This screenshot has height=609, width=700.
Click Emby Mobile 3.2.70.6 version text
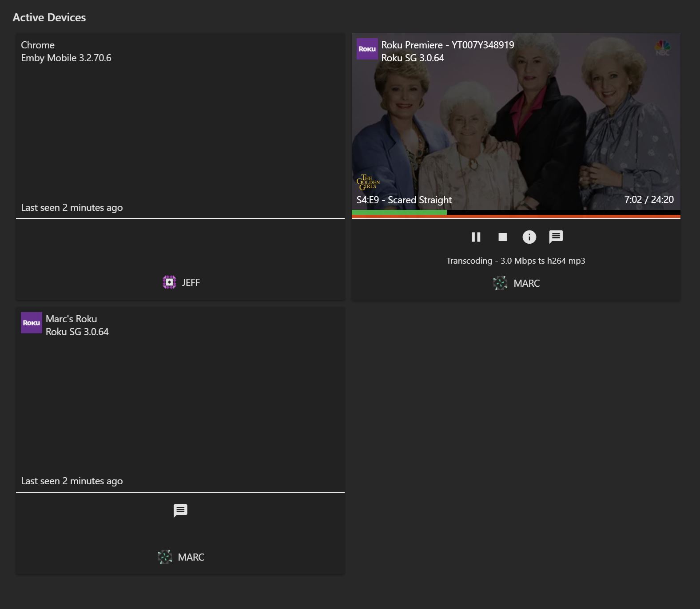[x=66, y=58]
